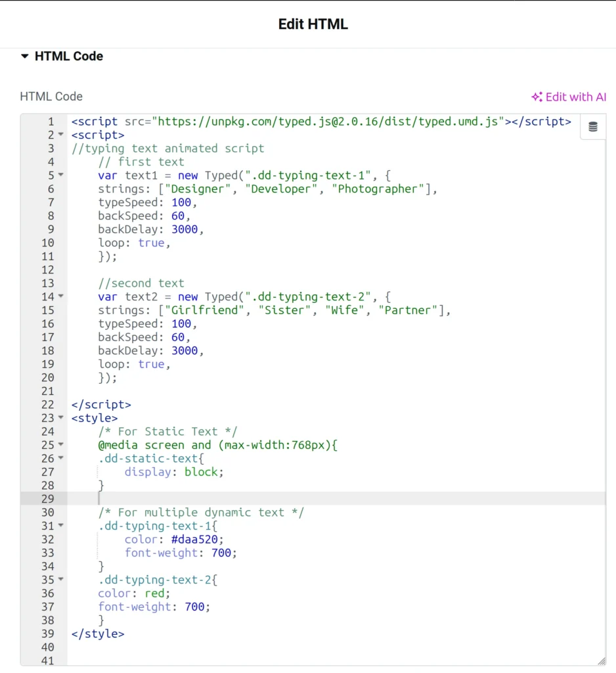Viewport: 616px width, 673px height.
Task: Click the "Photographer" string on line 6
Action: pyautogui.click(x=378, y=189)
